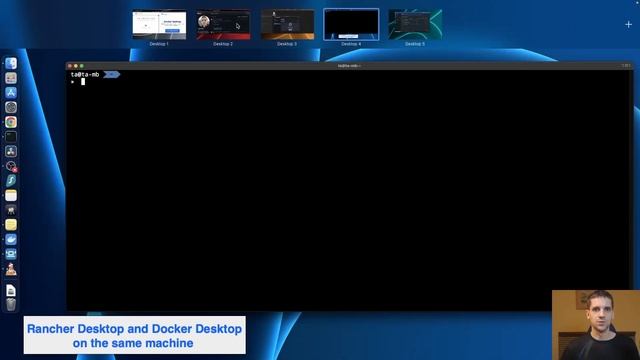The width and height of the screenshot is (640, 360).
Task: Focus the terminal at the cursor prompt
Action: 83,82
